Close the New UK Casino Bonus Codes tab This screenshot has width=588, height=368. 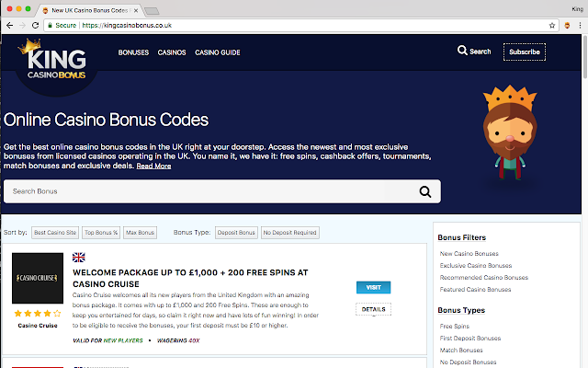(x=136, y=10)
